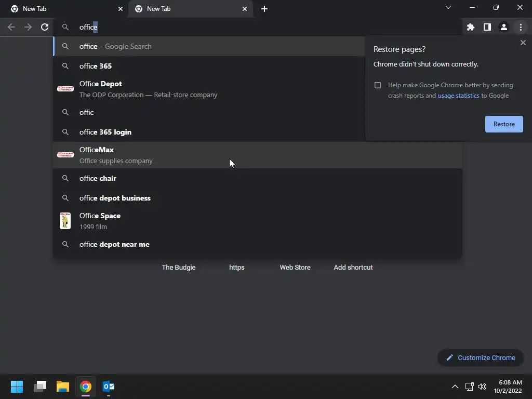Image resolution: width=532 pixels, height=399 pixels.
Task: Click the address bar containing office
Action: coord(258,27)
